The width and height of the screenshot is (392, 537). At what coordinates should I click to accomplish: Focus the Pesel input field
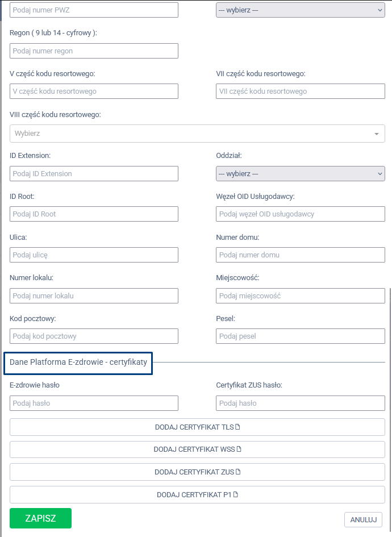click(300, 336)
